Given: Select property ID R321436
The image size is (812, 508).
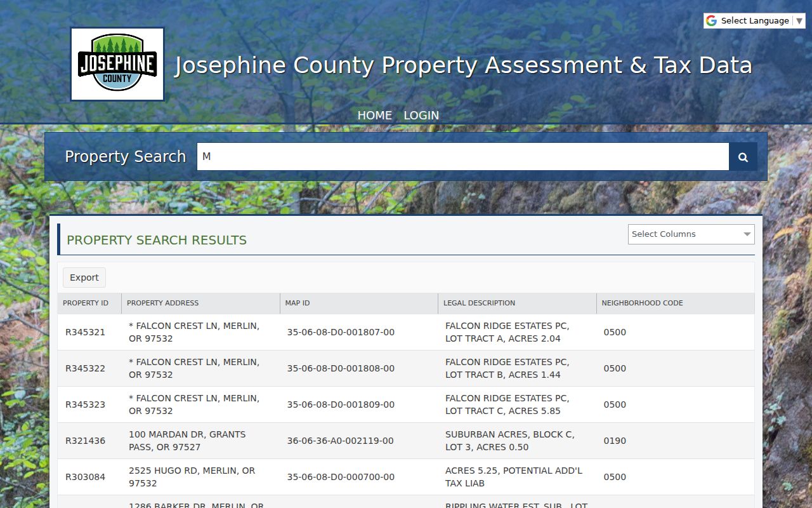Looking at the screenshot, I should [x=85, y=441].
